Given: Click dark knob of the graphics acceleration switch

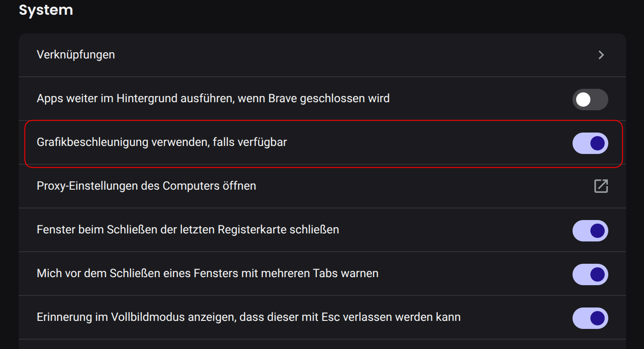Looking at the screenshot, I should click(x=598, y=143).
